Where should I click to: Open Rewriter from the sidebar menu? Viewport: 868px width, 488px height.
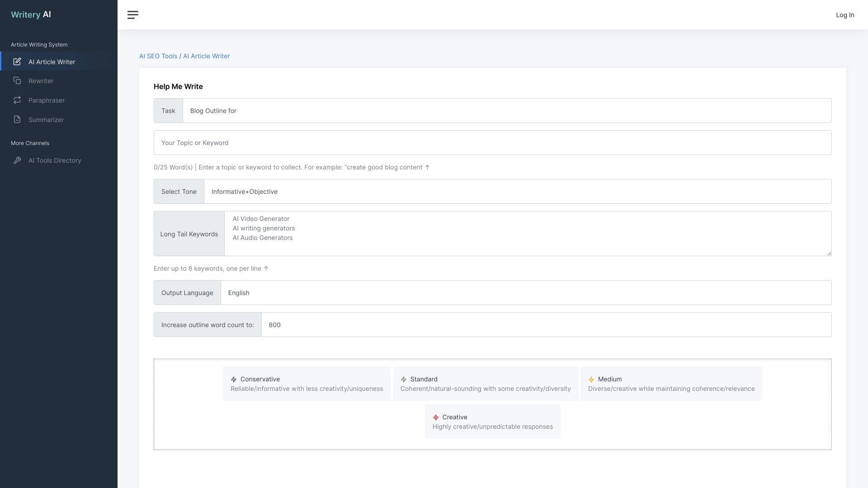coord(41,80)
